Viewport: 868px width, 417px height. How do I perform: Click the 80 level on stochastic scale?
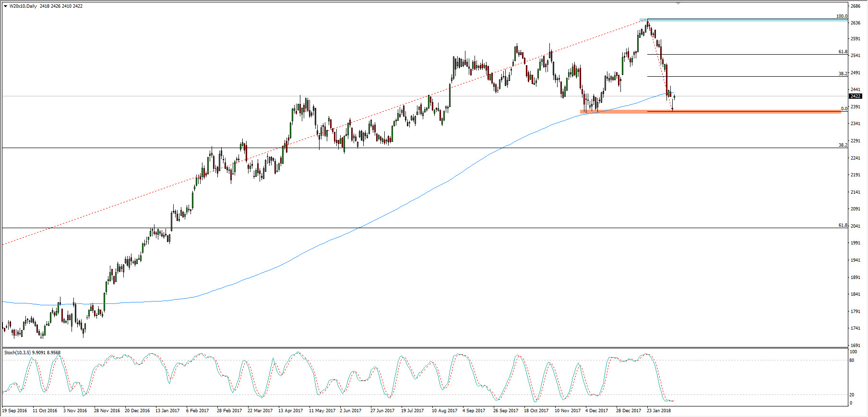[x=852, y=360]
